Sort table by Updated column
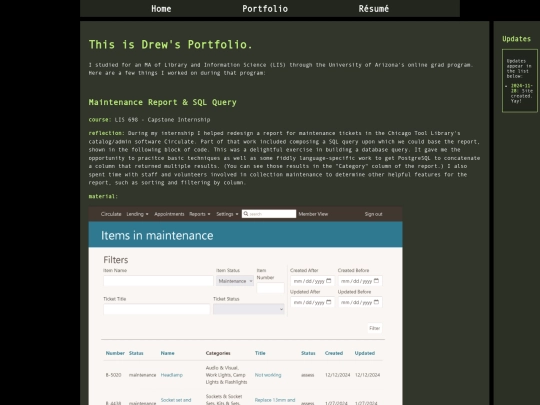The image size is (540, 405). tap(365, 353)
